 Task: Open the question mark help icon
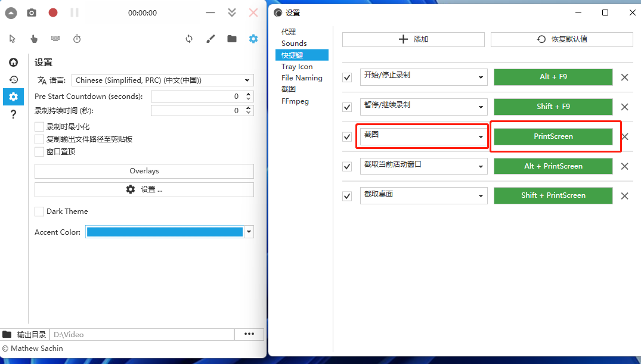(x=14, y=114)
